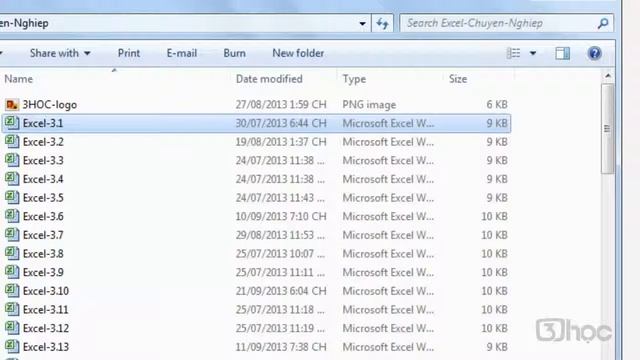This screenshot has height=360, width=640.
Task: Click the file name Excel-3.8
Action: 43,254
